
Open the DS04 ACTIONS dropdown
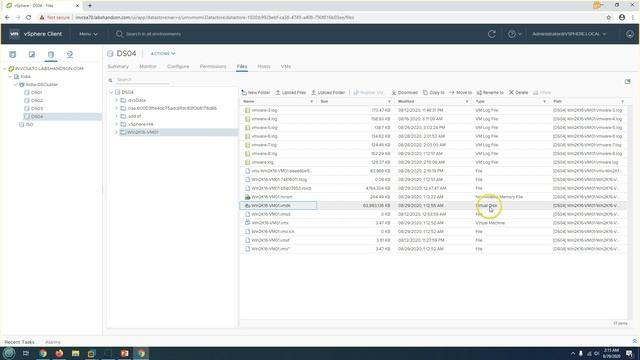pyautogui.click(x=163, y=53)
